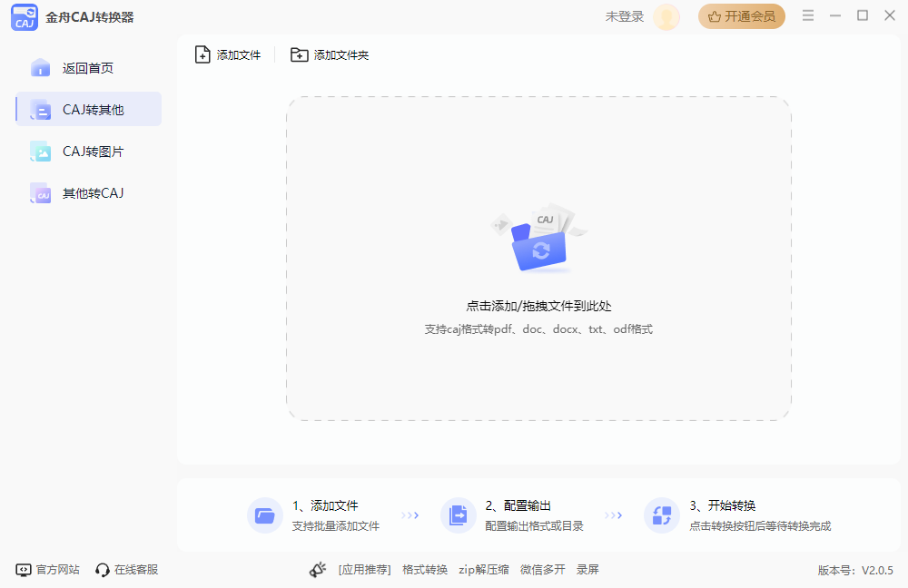Click the CAJ folder illustration in drop zone
This screenshot has height=588, width=908.
tap(538, 237)
